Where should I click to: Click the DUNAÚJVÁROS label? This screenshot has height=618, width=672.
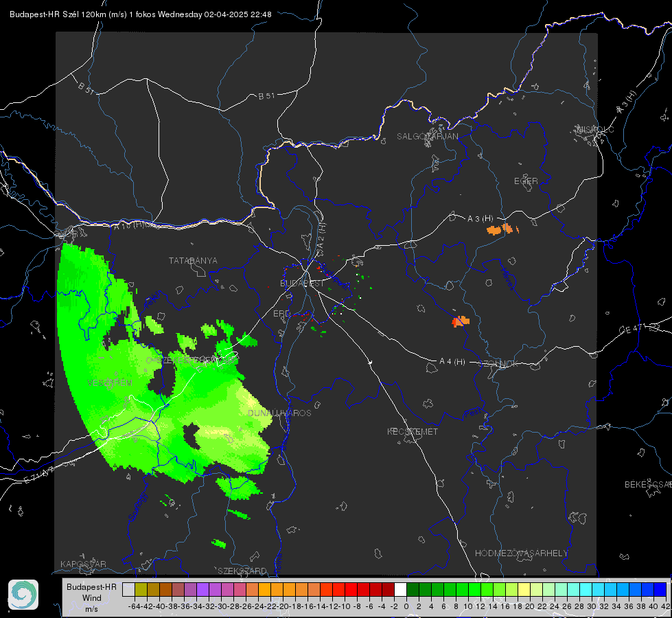[279, 413]
